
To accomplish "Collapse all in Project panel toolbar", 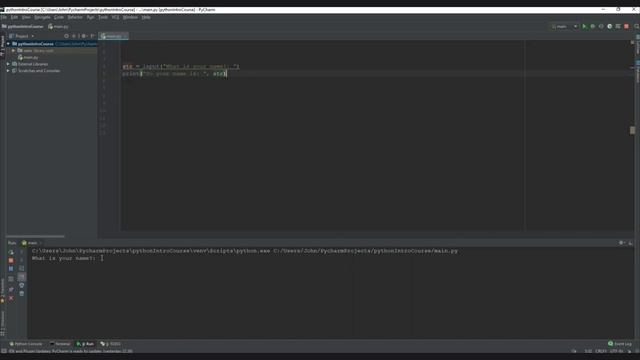I will [74, 36].
